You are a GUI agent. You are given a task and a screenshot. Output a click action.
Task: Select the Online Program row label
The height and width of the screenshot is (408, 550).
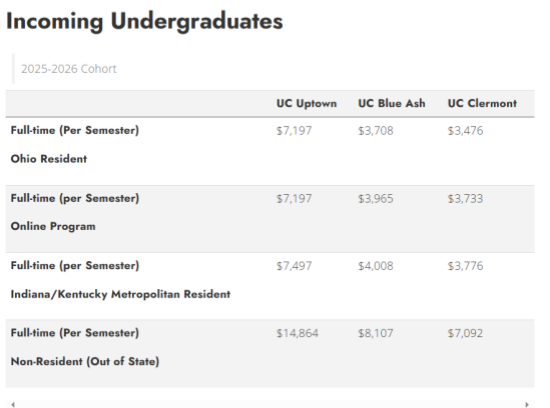click(x=53, y=226)
